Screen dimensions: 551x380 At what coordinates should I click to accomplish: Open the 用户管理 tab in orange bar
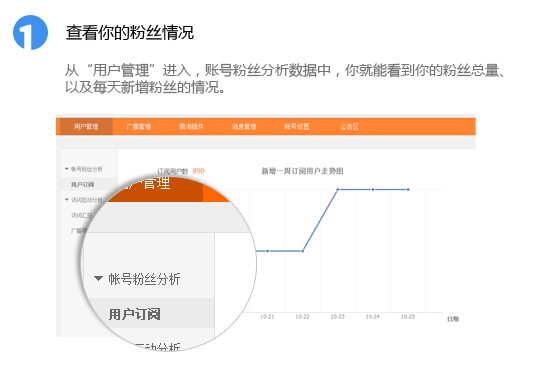(86, 127)
